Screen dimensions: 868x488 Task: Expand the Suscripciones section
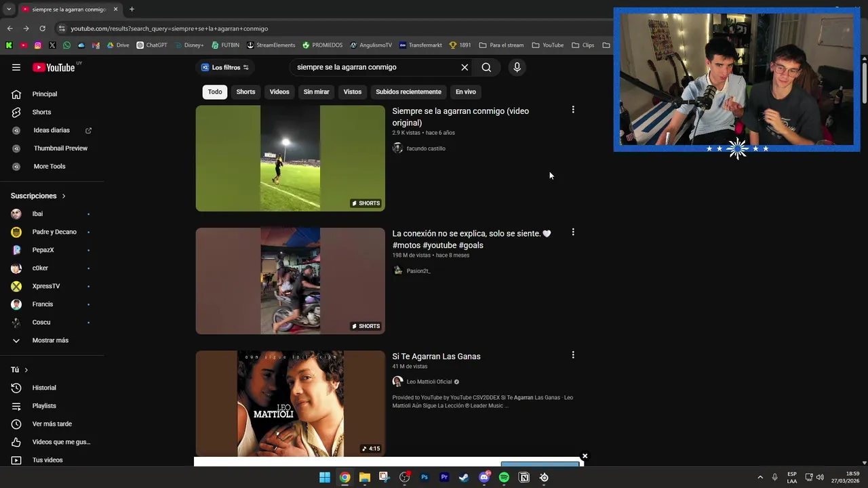pos(38,196)
